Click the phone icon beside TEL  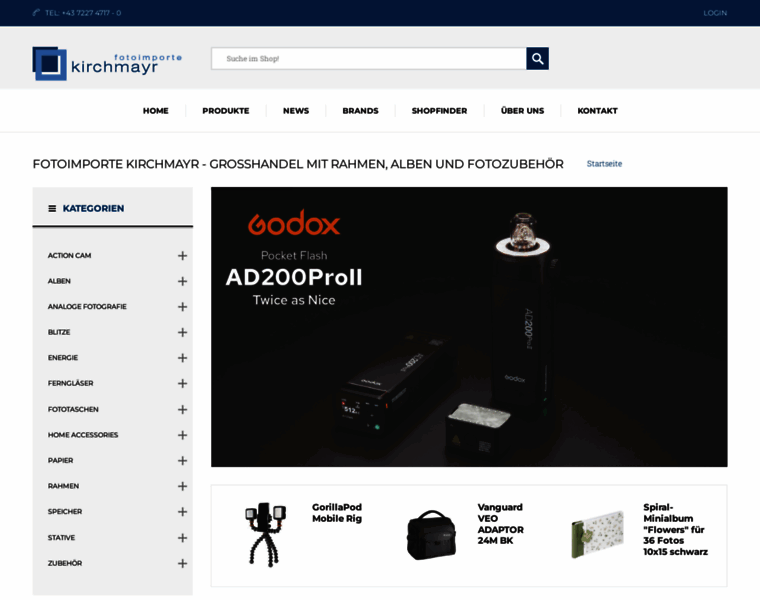36,13
